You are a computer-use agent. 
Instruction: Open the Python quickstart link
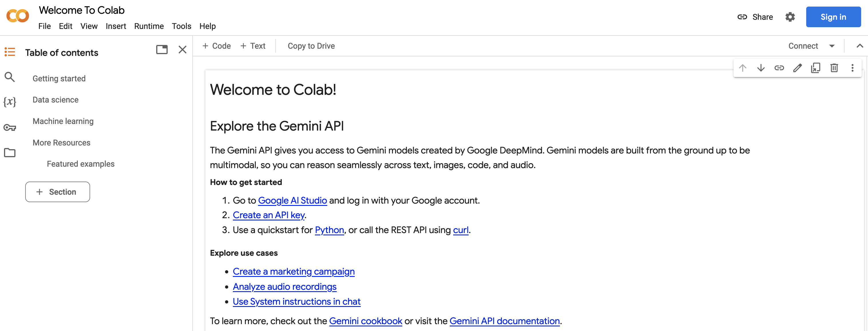(x=329, y=230)
